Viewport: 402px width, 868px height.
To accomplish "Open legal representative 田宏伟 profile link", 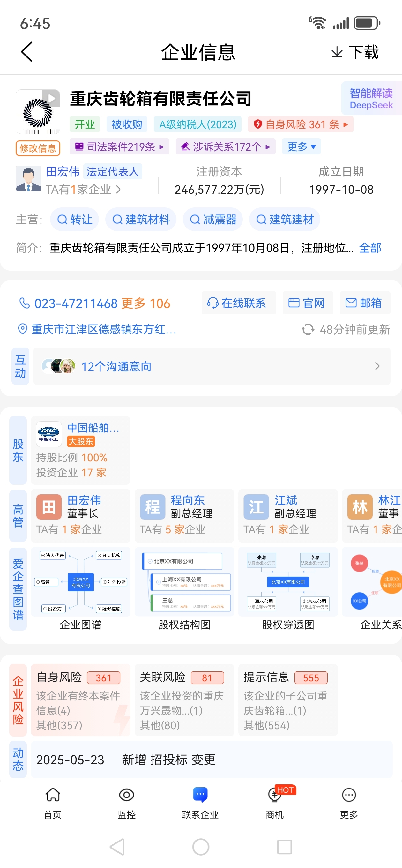I will (x=63, y=171).
